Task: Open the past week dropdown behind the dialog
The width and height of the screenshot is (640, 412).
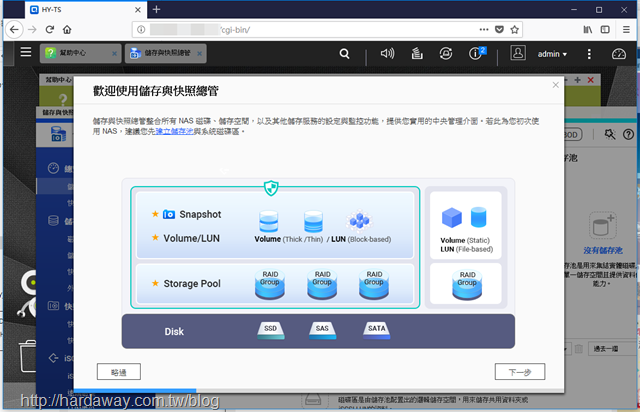Action: click(x=613, y=349)
